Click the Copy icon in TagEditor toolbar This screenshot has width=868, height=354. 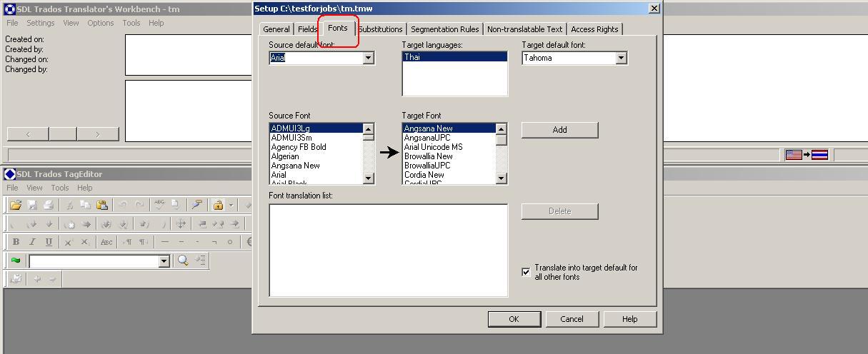[x=85, y=205]
